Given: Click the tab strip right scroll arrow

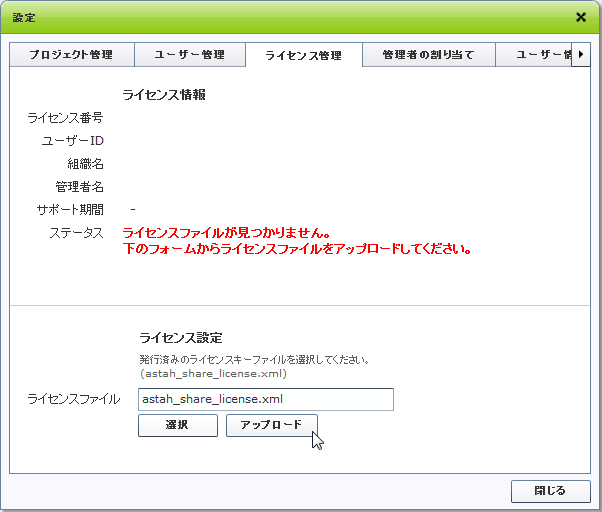Looking at the screenshot, I should click(581, 55).
